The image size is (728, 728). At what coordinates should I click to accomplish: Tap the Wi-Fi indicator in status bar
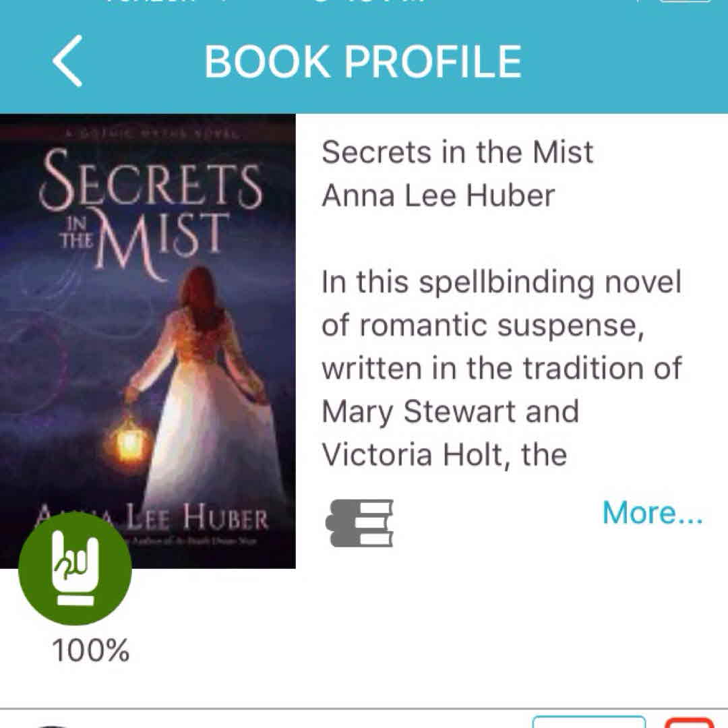224,1
